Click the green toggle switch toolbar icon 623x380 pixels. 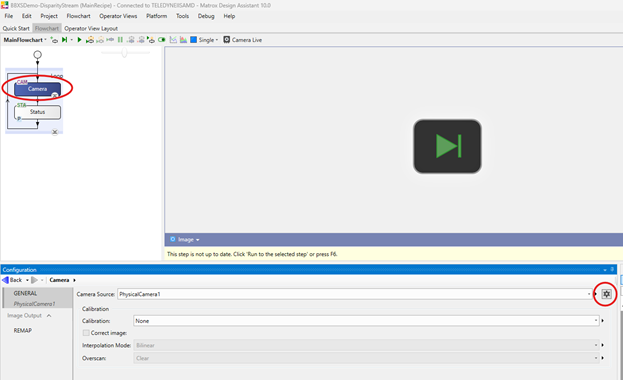[162, 40]
